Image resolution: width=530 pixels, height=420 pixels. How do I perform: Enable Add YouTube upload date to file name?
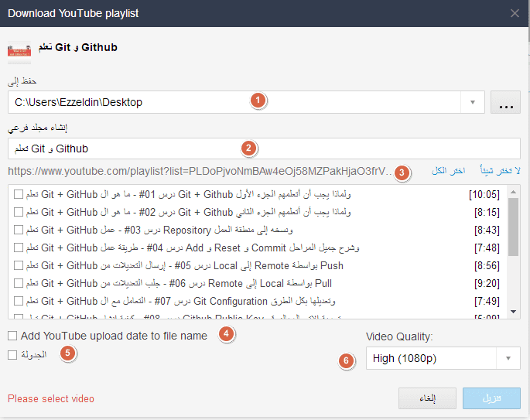tap(12, 336)
